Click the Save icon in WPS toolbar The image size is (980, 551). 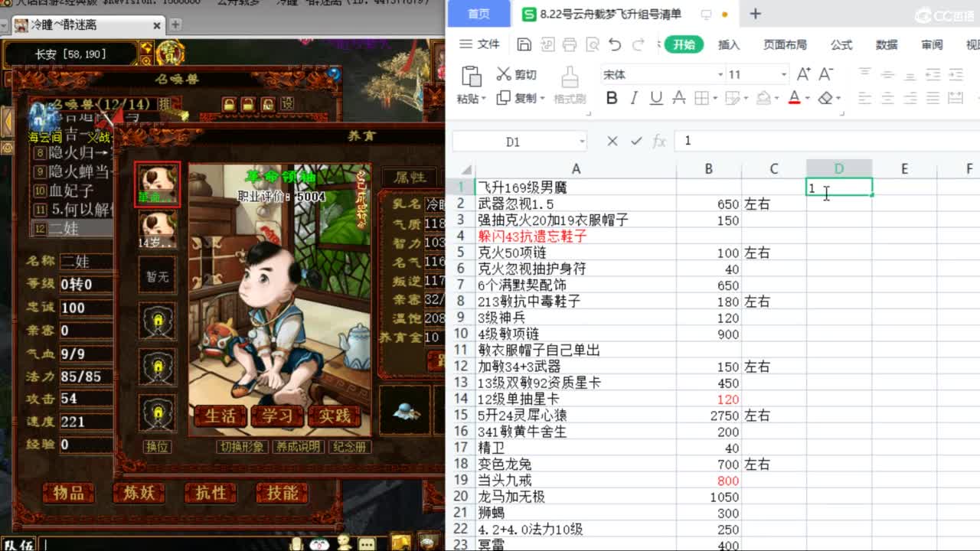point(524,44)
